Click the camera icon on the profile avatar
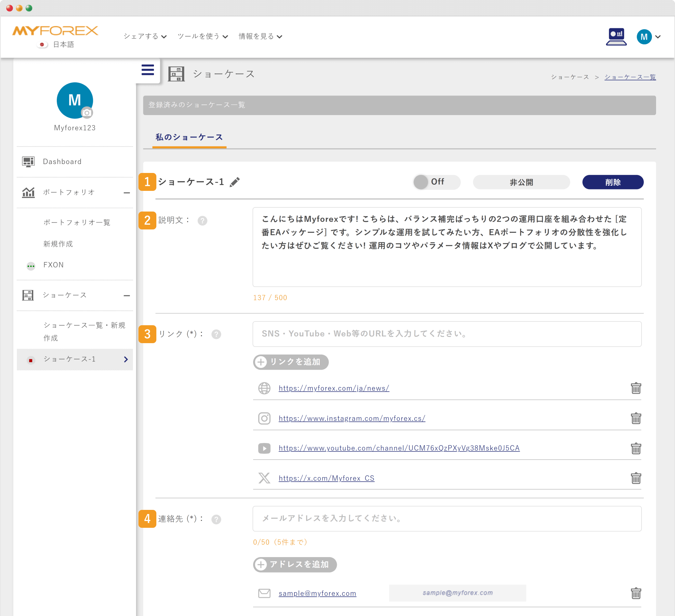Image resolution: width=675 pixels, height=616 pixels. coord(87,113)
